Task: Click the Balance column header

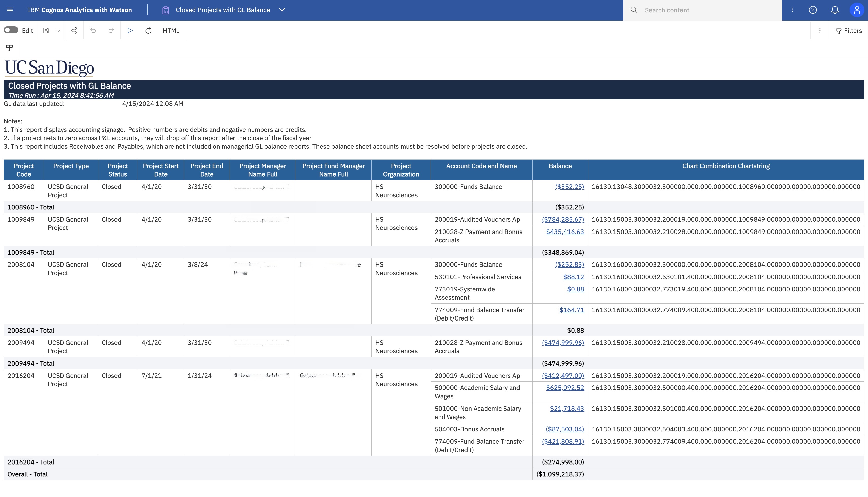Action: [560, 166]
